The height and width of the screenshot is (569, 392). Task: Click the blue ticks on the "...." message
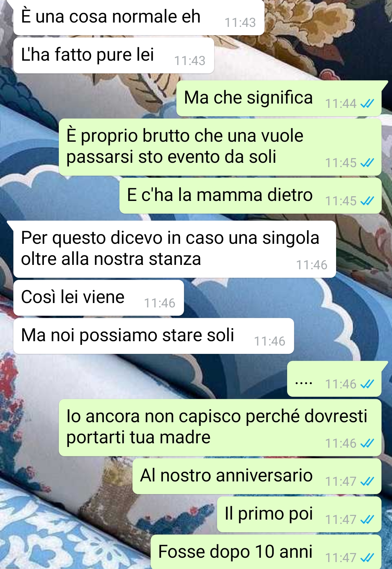pyautogui.click(x=367, y=384)
